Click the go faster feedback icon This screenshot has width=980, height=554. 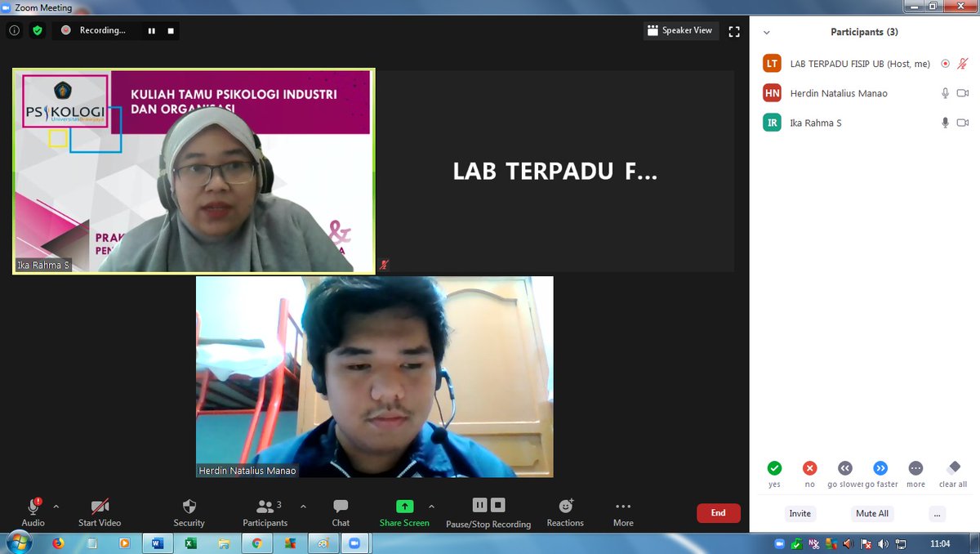coord(880,468)
